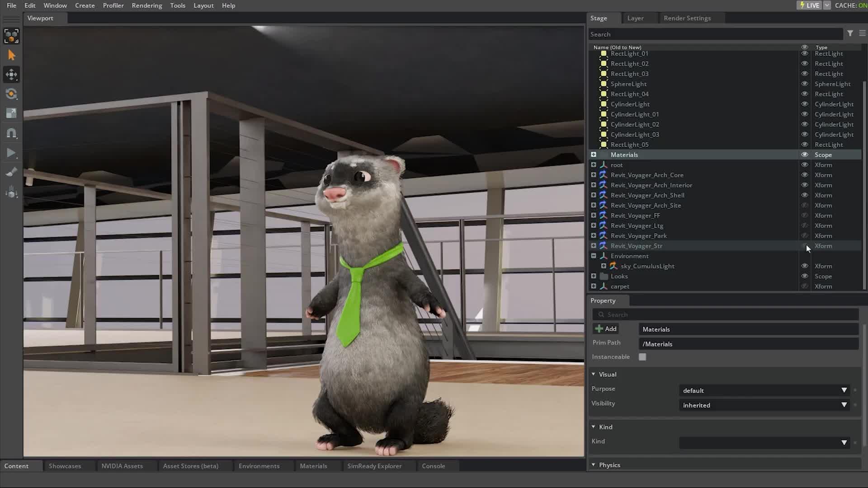
Task: Open the Rendering menu
Action: pos(146,5)
